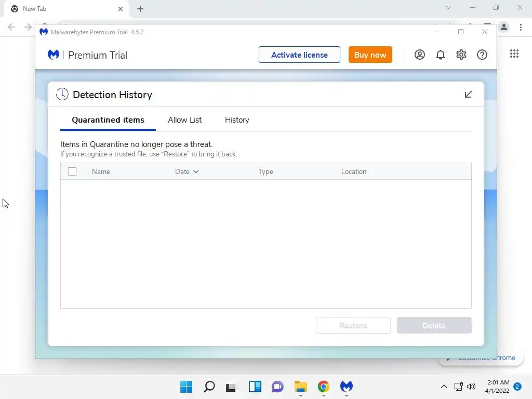Open the Widgets taskbar icon
Viewport: 532px width, 399px height.
pos(255,387)
